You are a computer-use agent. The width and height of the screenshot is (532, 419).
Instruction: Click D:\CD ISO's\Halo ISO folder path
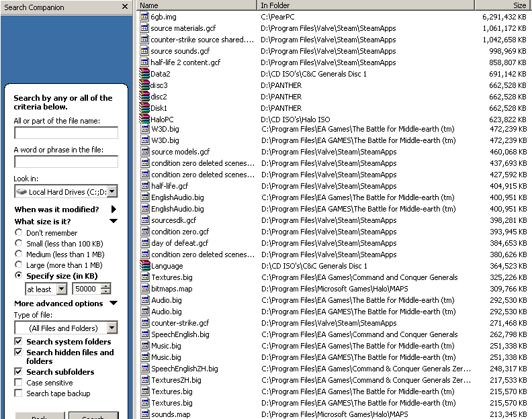(295, 119)
